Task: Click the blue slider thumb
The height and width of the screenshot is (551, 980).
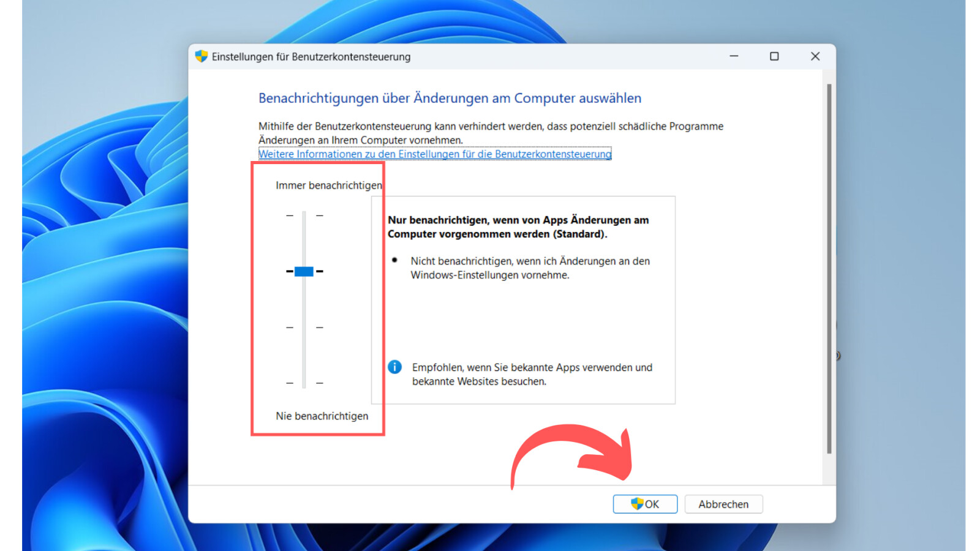Action: click(x=304, y=271)
